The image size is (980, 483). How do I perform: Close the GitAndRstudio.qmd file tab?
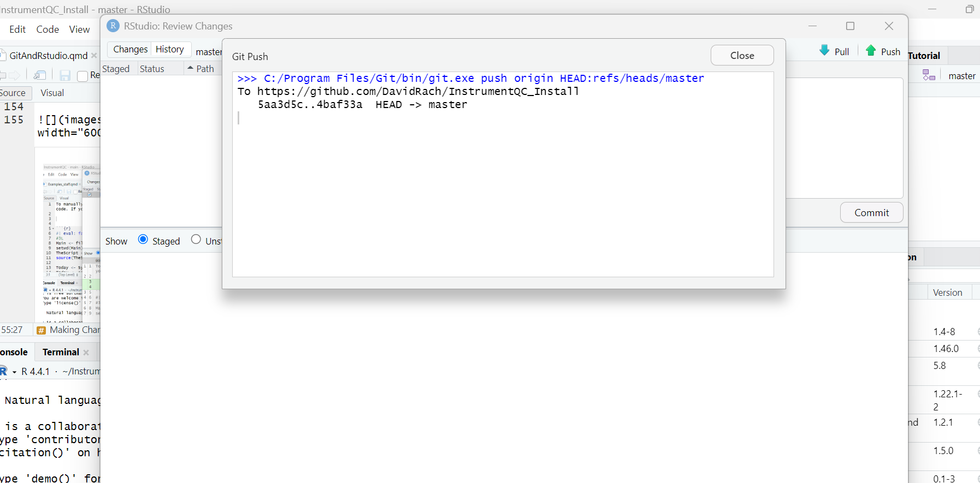[x=94, y=56]
